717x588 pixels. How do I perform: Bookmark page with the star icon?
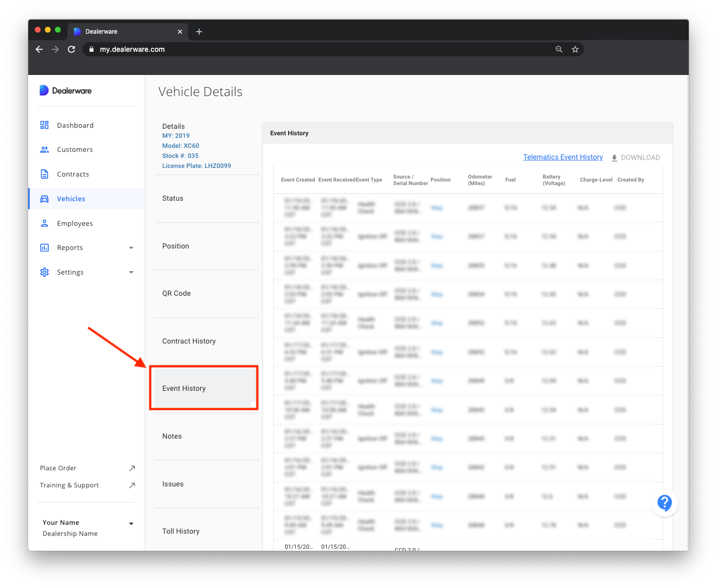(x=575, y=49)
